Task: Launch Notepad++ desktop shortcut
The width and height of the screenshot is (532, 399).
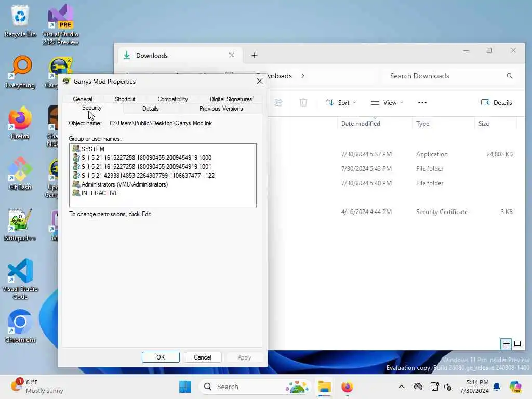Action: tap(20, 224)
